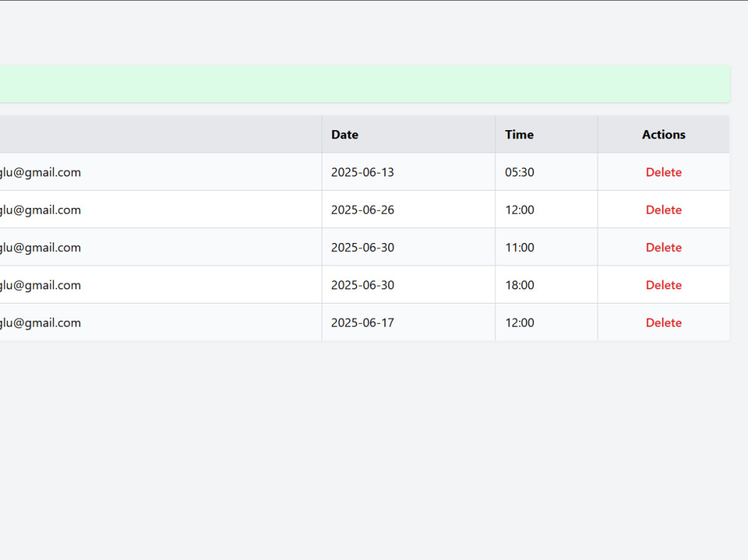Click the email in the 2025-06-13 row
Image resolution: width=748 pixels, height=560 pixels.
[x=40, y=172]
